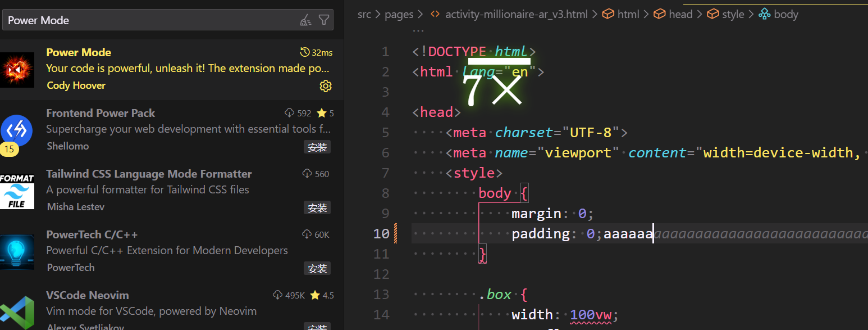
Task: Click the Tailwind CSS Formatter extension icon
Action: tap(17, 191)
